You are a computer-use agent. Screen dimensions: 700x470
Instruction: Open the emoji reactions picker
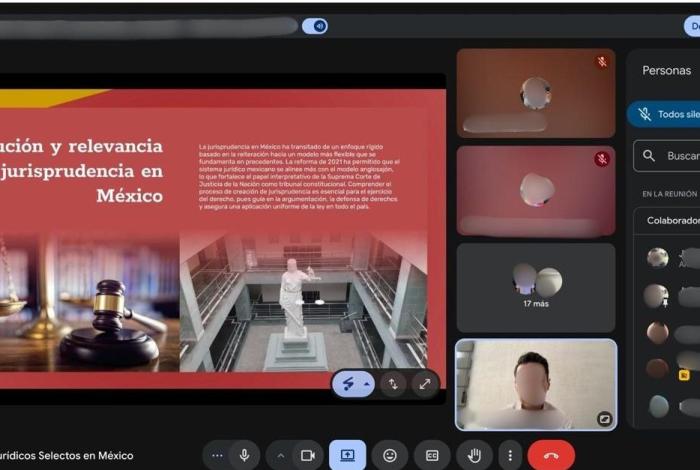click(x=390, y=455)
